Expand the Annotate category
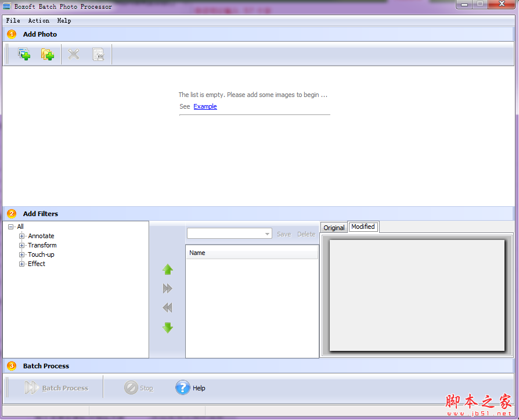519x420 pixels. pyautogui.click(x=21, y=236)
